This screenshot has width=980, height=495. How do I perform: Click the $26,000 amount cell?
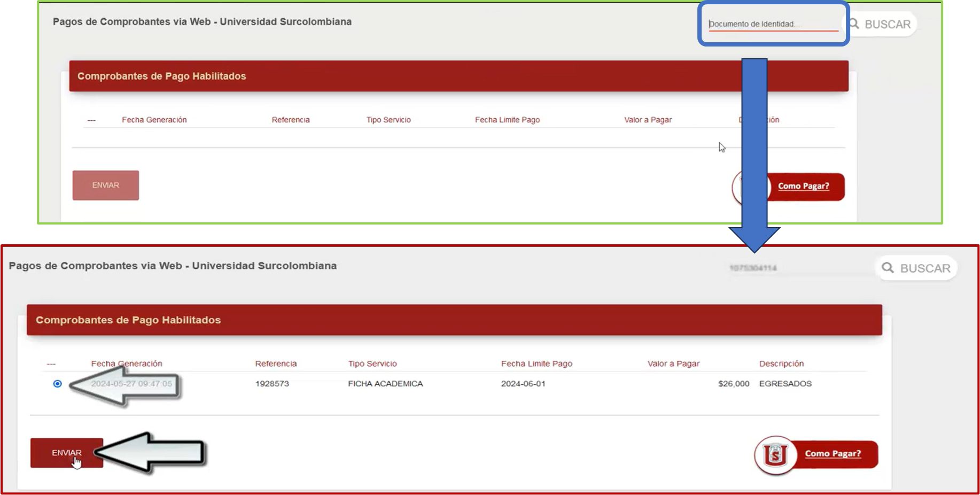pyautogui.click(x=734, y=384)
